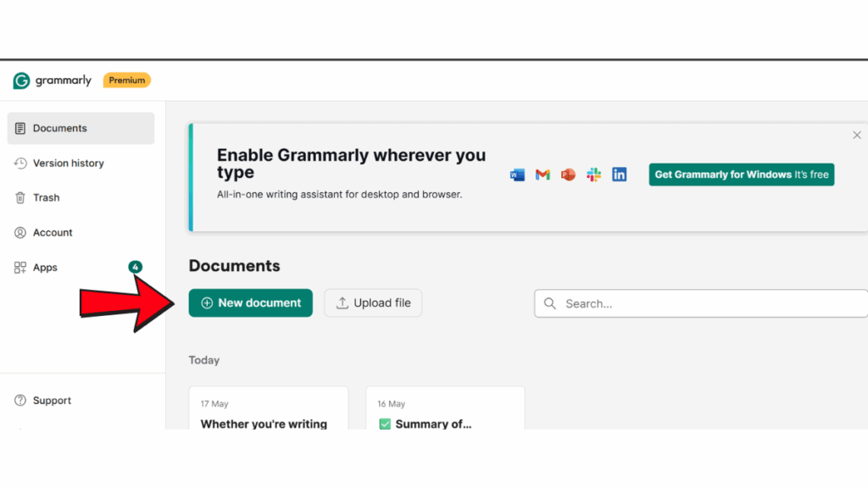Click Get Grammarly for Windows button
The width and height of the screenshot is (868, 488).
tap(742, 175)
